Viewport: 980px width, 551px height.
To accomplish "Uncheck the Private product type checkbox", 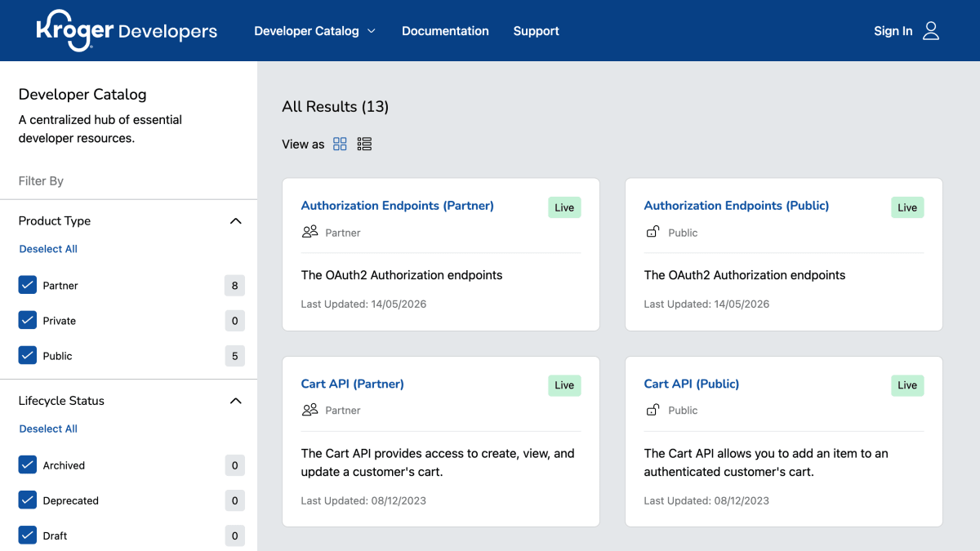I will pyautogui.click(x=28, y=320).
